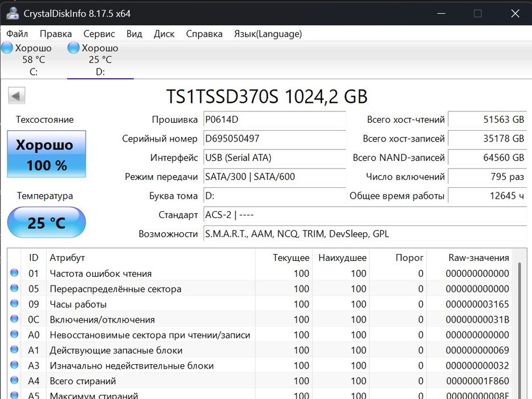Viewport: 532px width, 399px height.
Task: Click status orb of attribute 05
Action: tap(14, 288)
